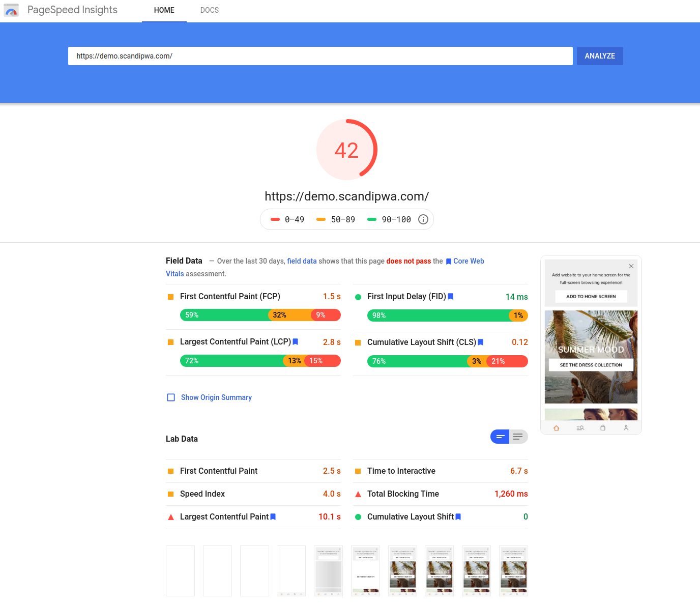700x604 pixels.
Task: Click the bookmark icon next to First Input Delay
Action: point(451,296)
